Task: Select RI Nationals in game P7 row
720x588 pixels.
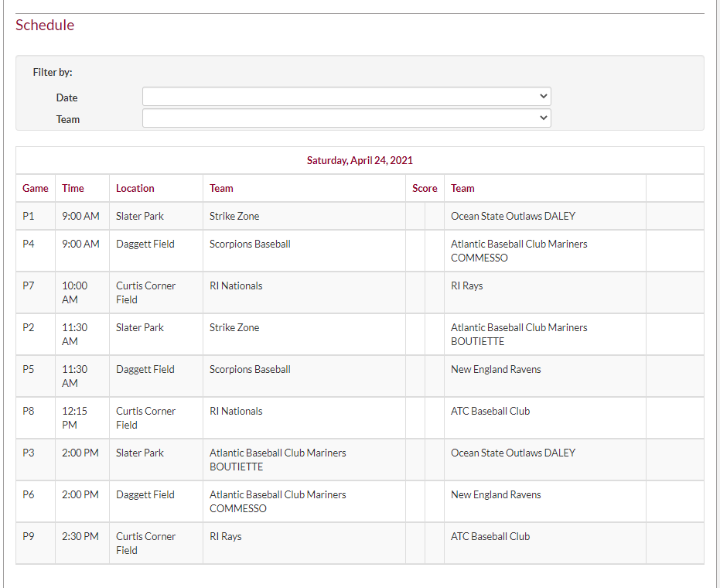Action: point(236,285)
